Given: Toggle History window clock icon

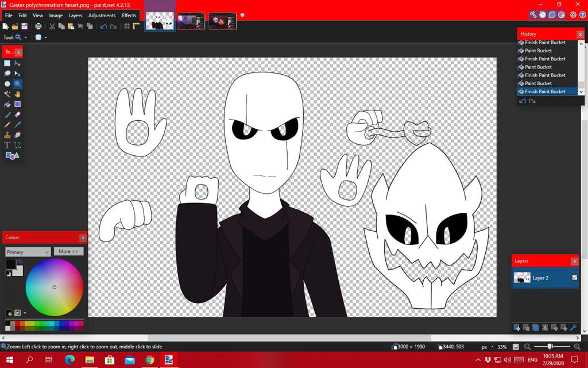Looking at the screenshot, I should (543, 14).
